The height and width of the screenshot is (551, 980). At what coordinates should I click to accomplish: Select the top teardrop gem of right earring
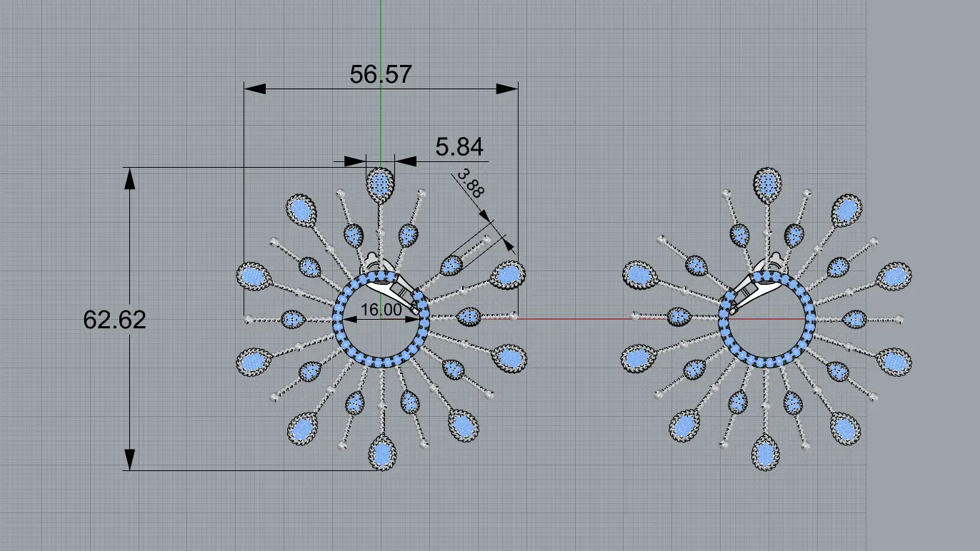(x=768, y=183)
